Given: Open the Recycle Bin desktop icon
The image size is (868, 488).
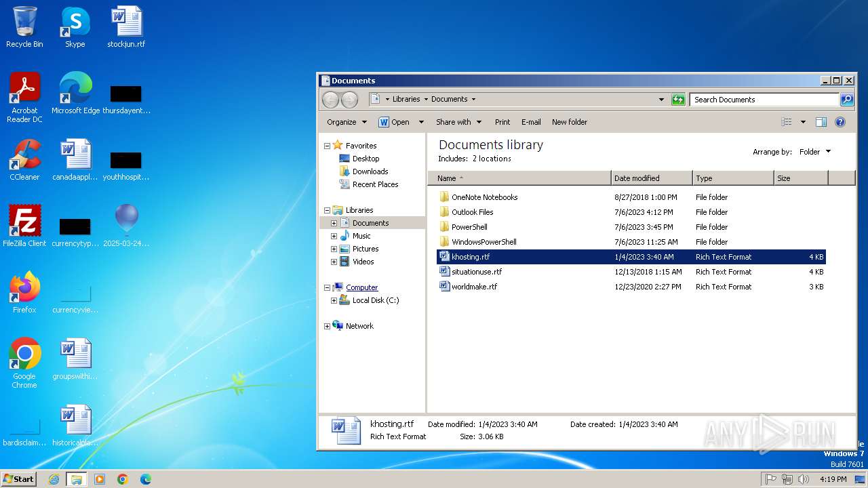Looking at the screenshot, I should [x=24, y=27].
